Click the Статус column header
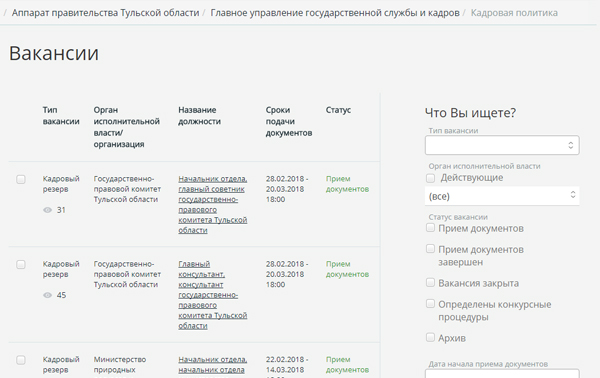The height and width of the screenshot is (378, 600). [x=338, y=110]
